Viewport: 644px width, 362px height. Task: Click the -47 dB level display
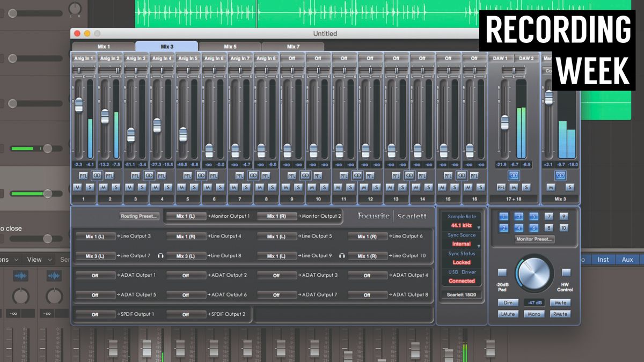pyautogui.click(x=535, y=302)
